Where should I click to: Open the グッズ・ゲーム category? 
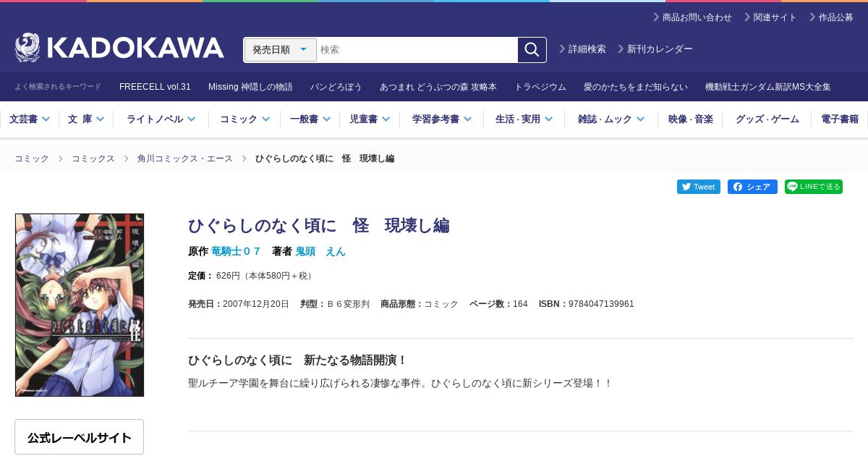coord(767,119)
